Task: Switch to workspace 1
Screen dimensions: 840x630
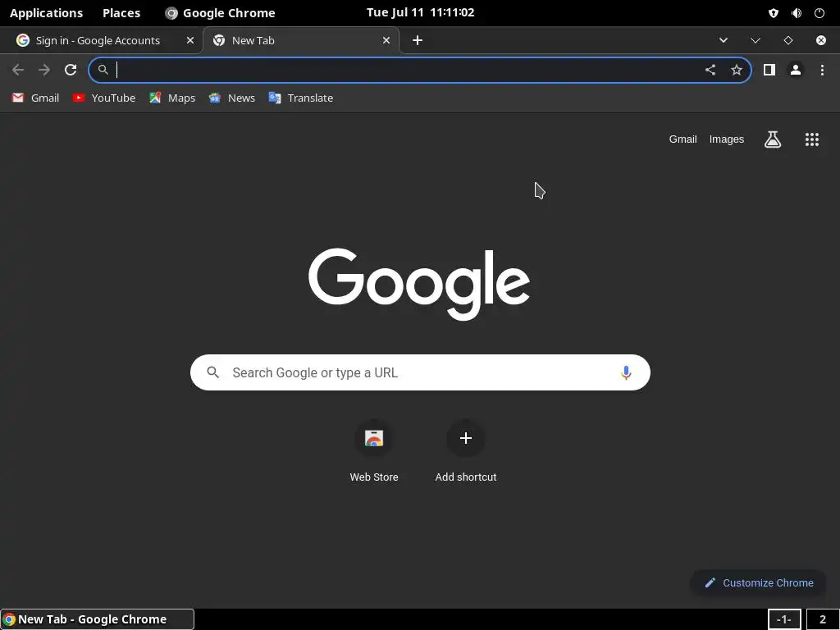Action: [783, 619]
